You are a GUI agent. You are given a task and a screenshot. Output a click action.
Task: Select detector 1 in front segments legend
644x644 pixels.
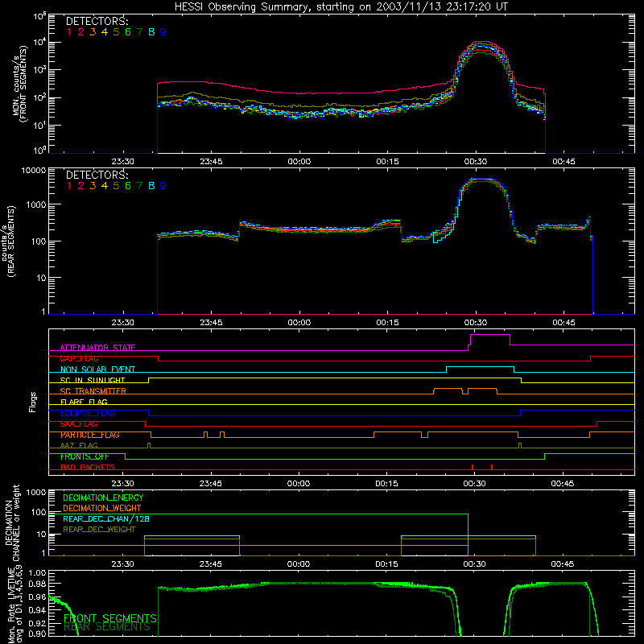69,32
